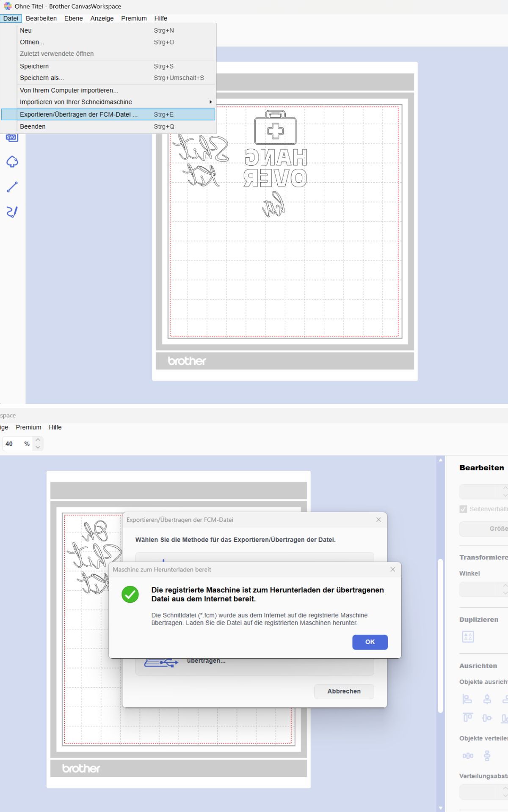Choose Öffnen... from the Datei menu
The height and width of the screenshot is (812, 508).
(x=108, y=42)
